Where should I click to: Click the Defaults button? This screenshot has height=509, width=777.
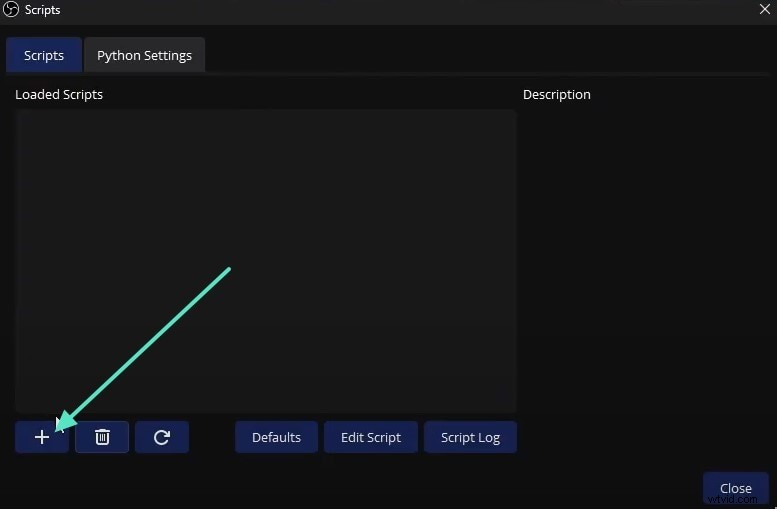pos(277,437)
